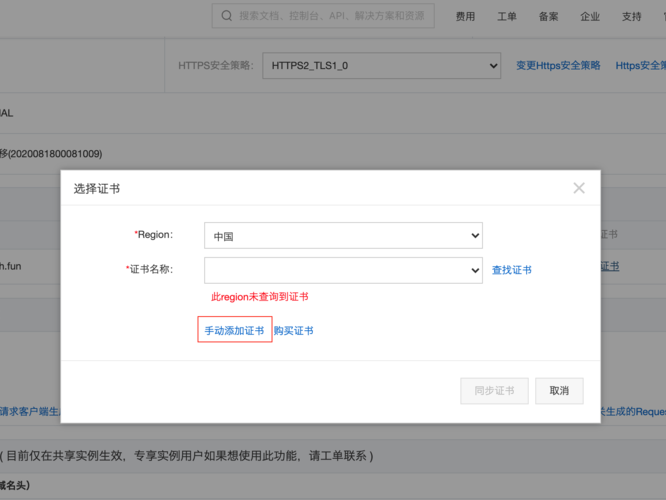Open the Region dropdown showing 中国
Viewport: 666px width, 500px height.
(x=343, y=235)
